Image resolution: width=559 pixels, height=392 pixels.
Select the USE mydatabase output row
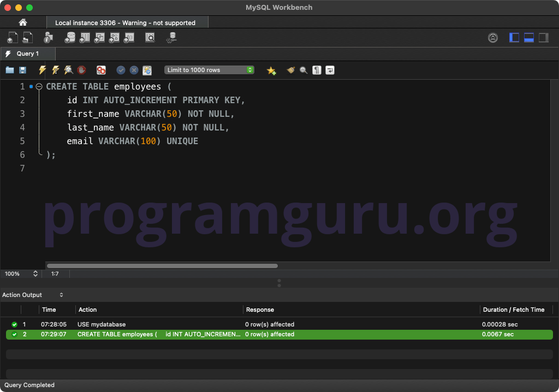tap(279, 324)
